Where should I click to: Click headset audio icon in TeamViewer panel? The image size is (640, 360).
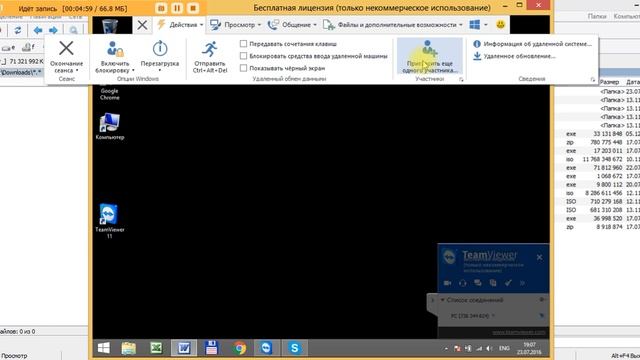[x=462, y=283]
